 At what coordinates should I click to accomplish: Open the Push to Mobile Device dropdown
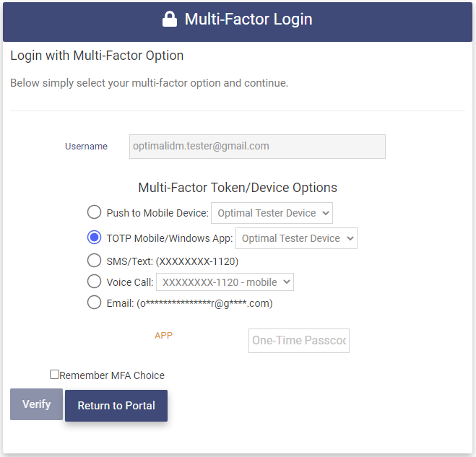[x=272, y=213]
